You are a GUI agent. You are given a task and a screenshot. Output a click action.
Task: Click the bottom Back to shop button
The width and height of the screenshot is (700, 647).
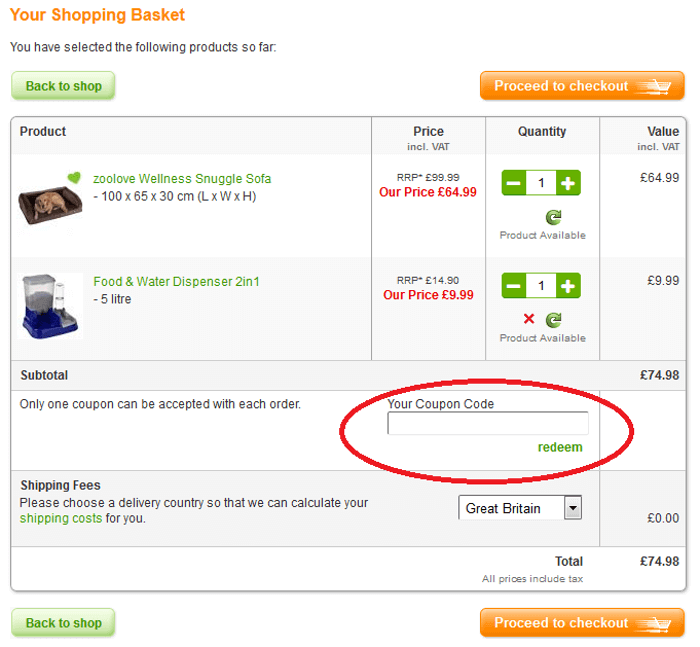click(63, 623)
